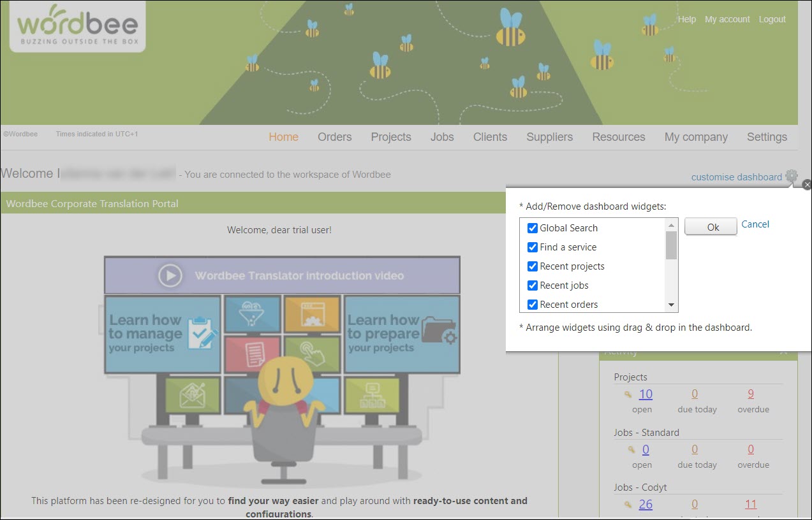Disable the Recent jobs widget checkbox
The height and width of the screenshot is (520, 812).
tap(533, 285)
